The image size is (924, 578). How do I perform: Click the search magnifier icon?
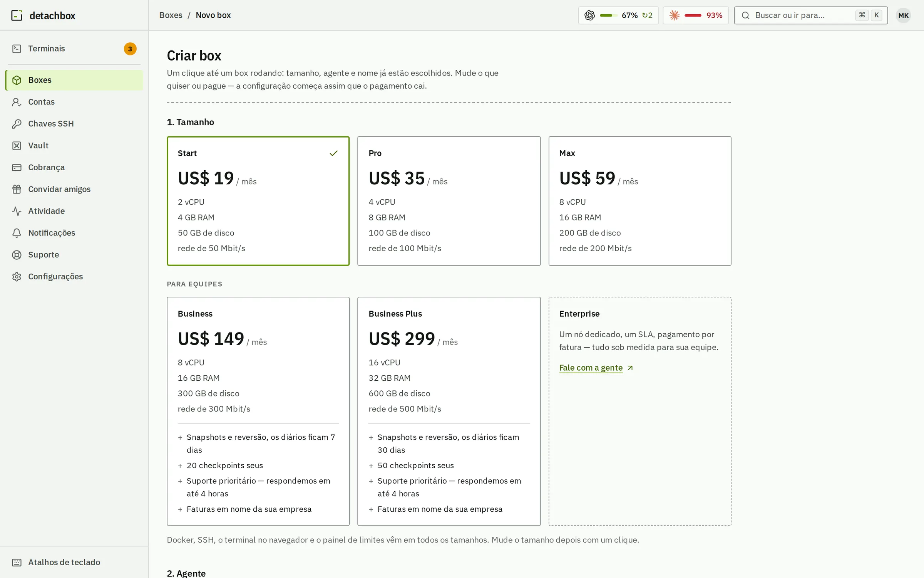[745, 15]
